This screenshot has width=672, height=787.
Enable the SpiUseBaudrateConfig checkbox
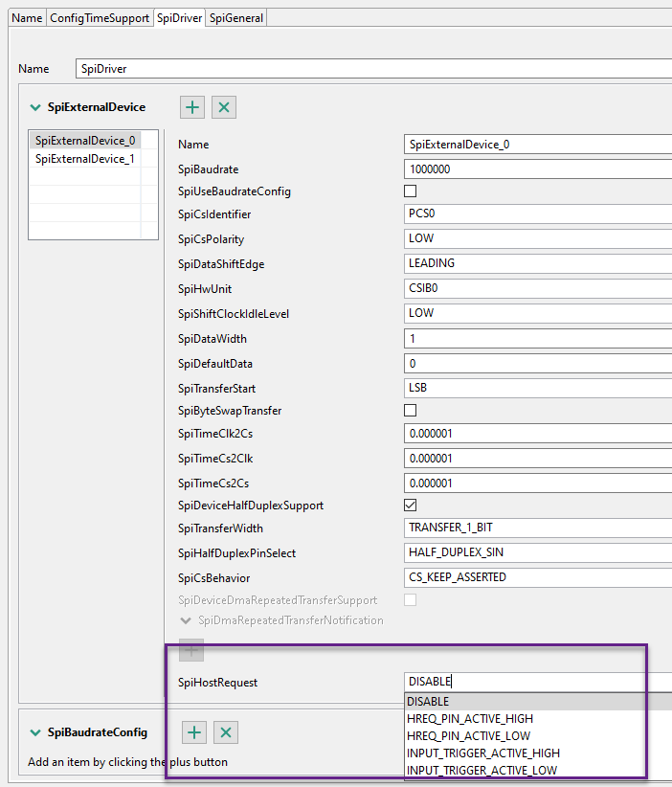click(x=411, y=191)
